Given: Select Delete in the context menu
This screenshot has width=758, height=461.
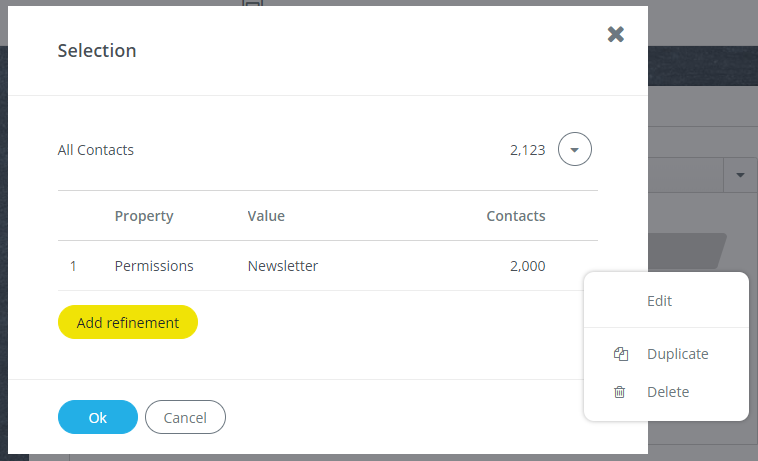Looking at the screenshot, I should click(x=666, y=391).
